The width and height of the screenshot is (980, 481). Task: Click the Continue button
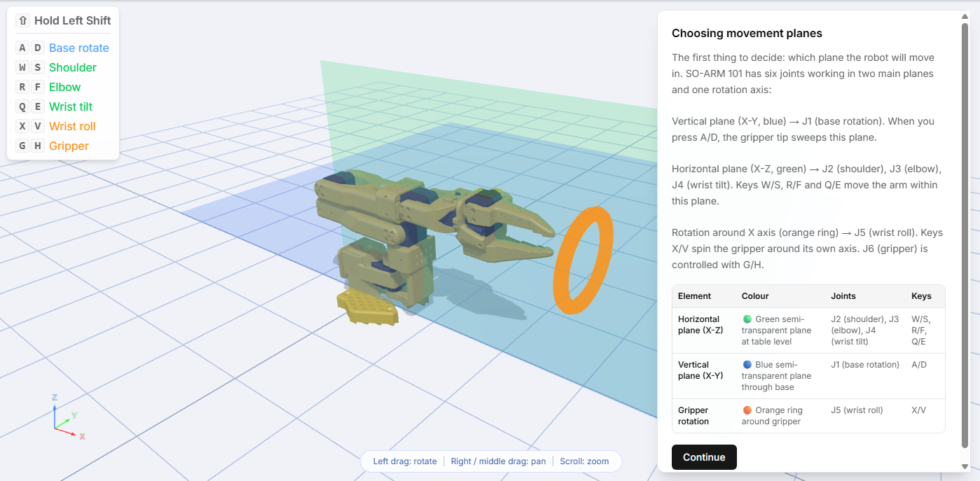click(x=704, y=457)
